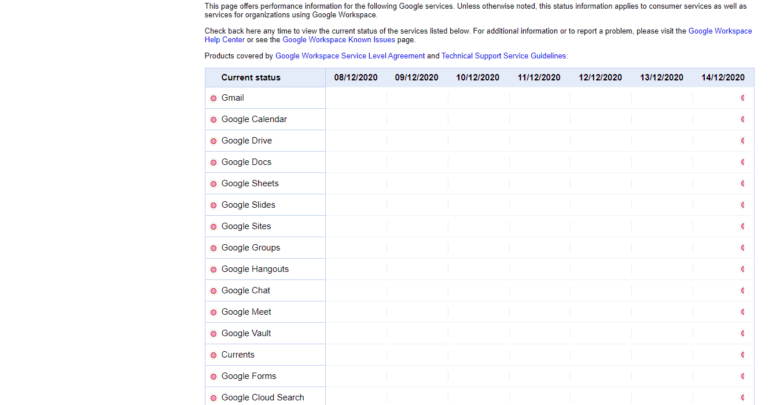The height and width of the screenshot is (405, 780).
Task: Select the Gmail service name
Action: (x=233, y=98)
